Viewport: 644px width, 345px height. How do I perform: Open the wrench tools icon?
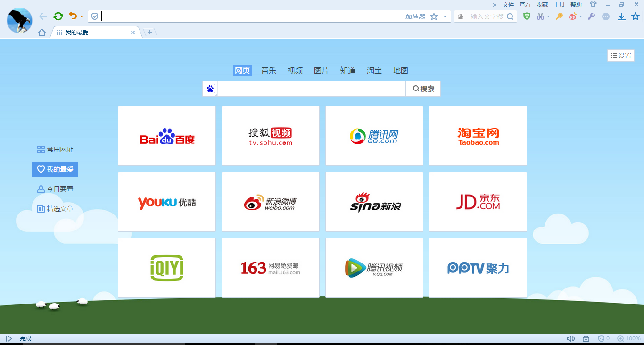(x=591, y=16)
